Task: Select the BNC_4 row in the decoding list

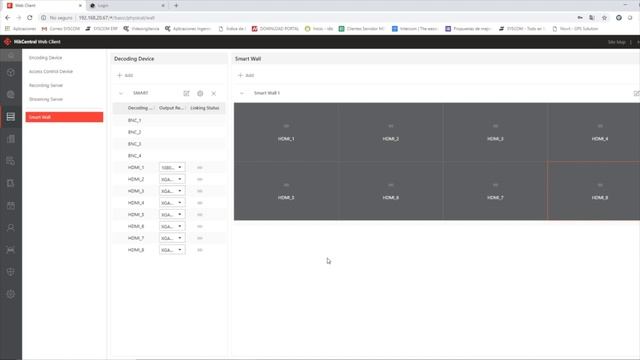Action: 169,156
